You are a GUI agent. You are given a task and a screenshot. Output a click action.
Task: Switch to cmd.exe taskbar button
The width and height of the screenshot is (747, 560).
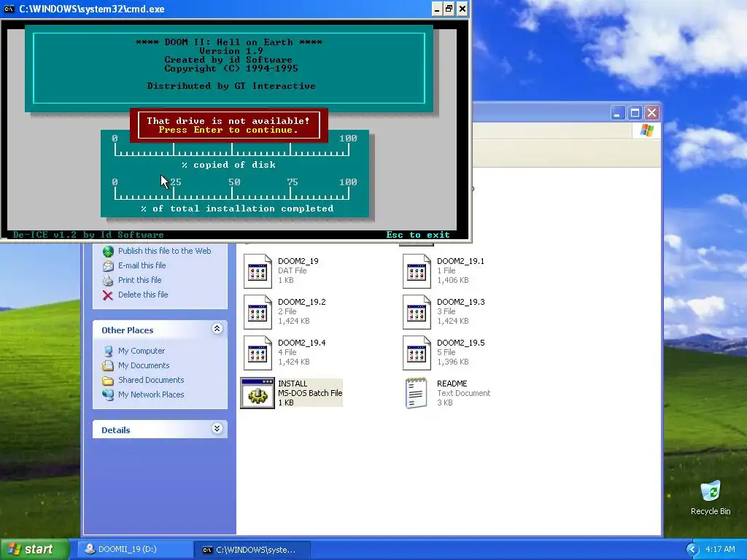(x=252, y=550)
